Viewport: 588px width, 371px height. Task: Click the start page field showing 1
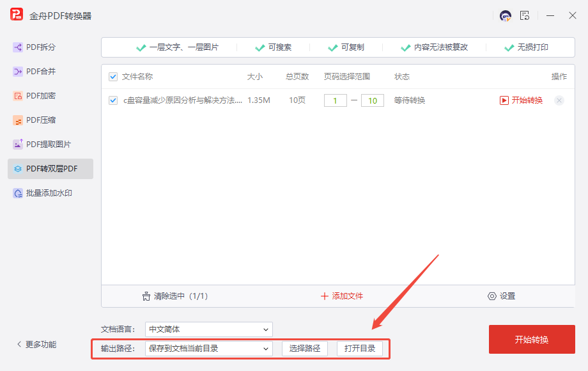(x=336, y=100)
